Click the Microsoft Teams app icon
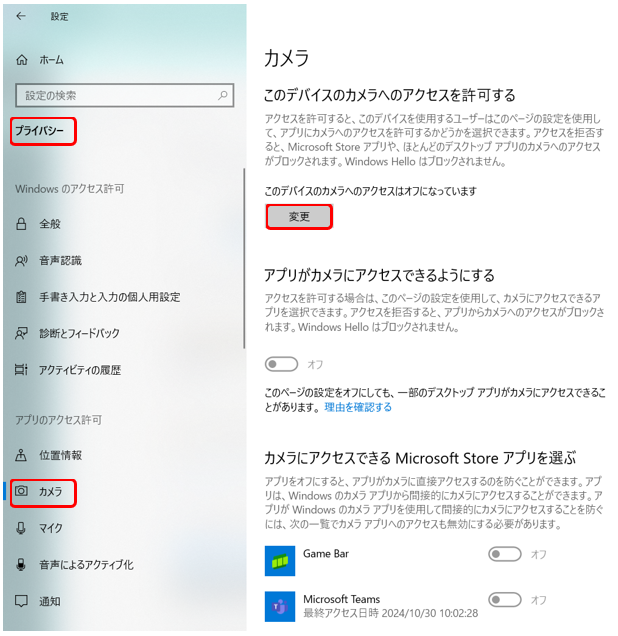 (280, 606)
